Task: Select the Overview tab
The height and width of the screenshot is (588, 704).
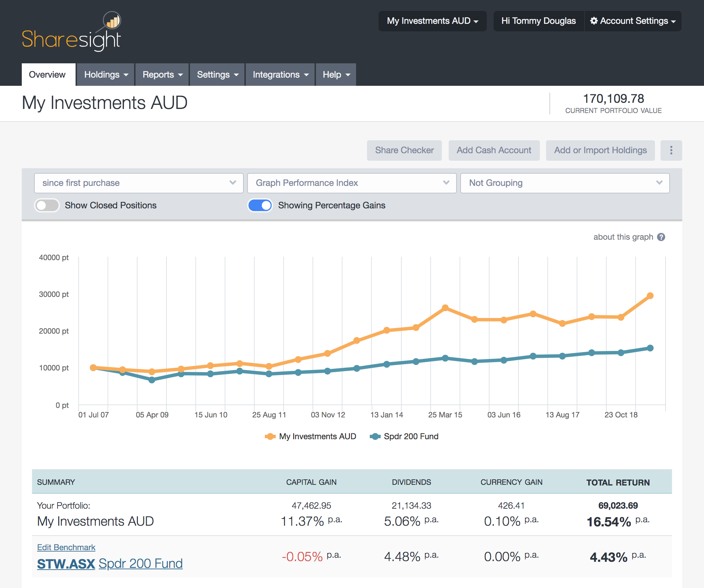Action: pos(48,75)
